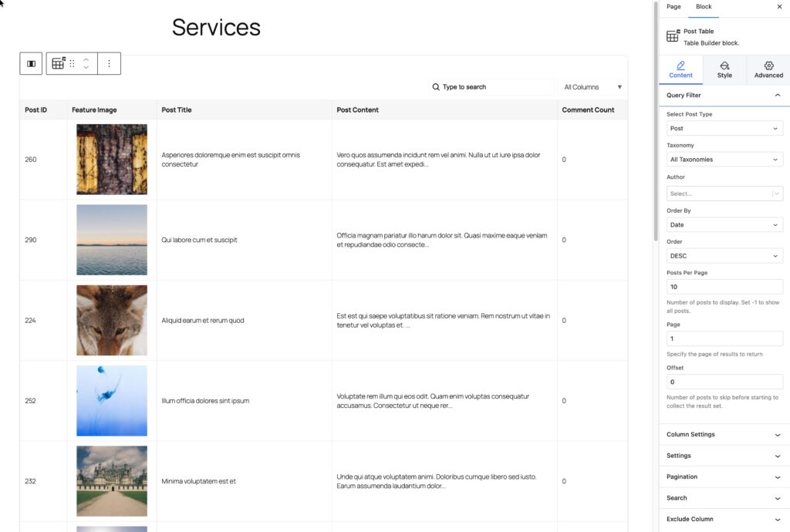The image size is (790, 532).
Task: Open the Select Post Type dropdown
Action: (724, 129)
